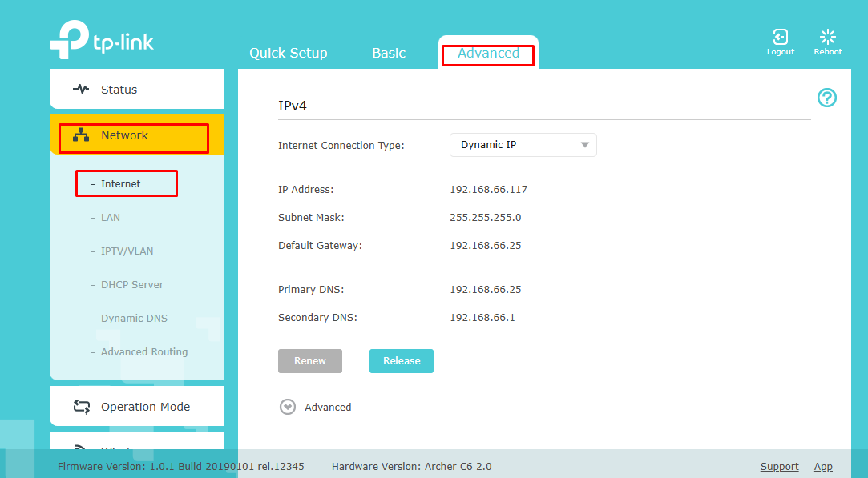Switch to the Quick Setup tab
The height and width of the screenshot is (478, 868).
[x=288, y=53]
